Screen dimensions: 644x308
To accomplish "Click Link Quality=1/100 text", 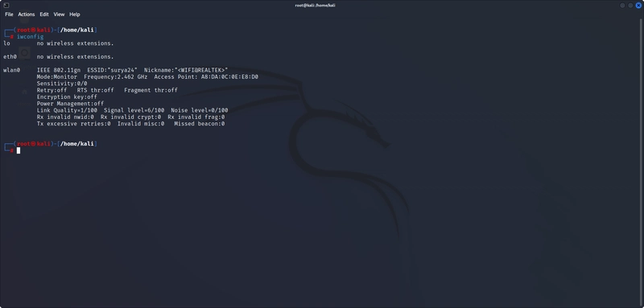I will (x=67, y=110).
